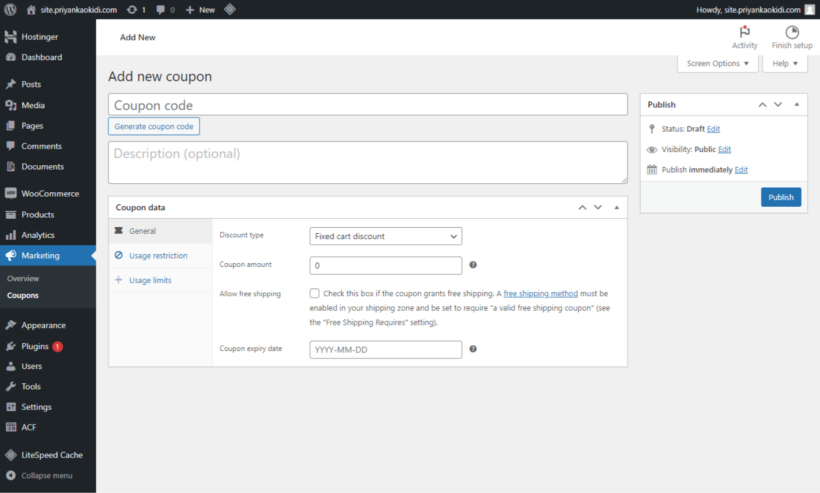
Task: Collapse the Coupon data panel toggle
Action: click(616, 207)
